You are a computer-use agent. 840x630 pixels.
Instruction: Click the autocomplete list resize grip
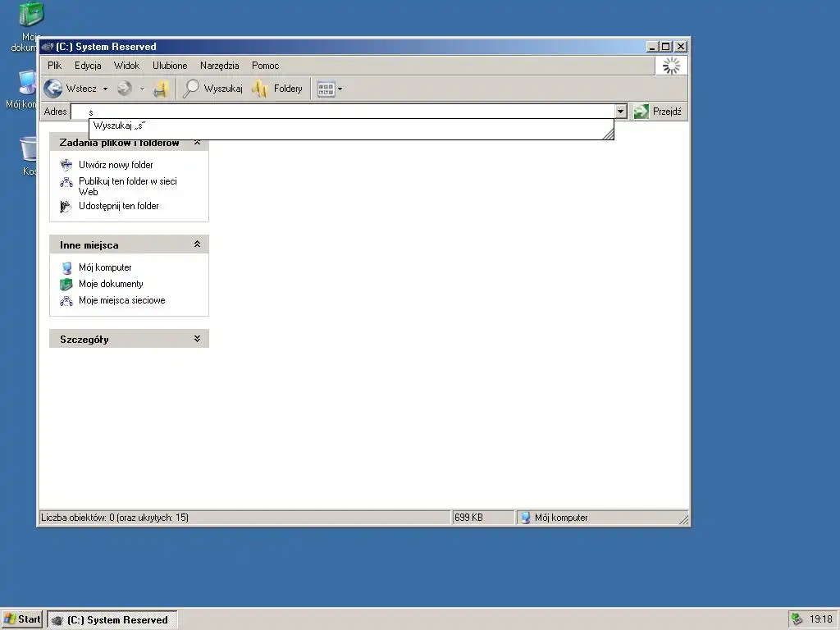(608, 134)
